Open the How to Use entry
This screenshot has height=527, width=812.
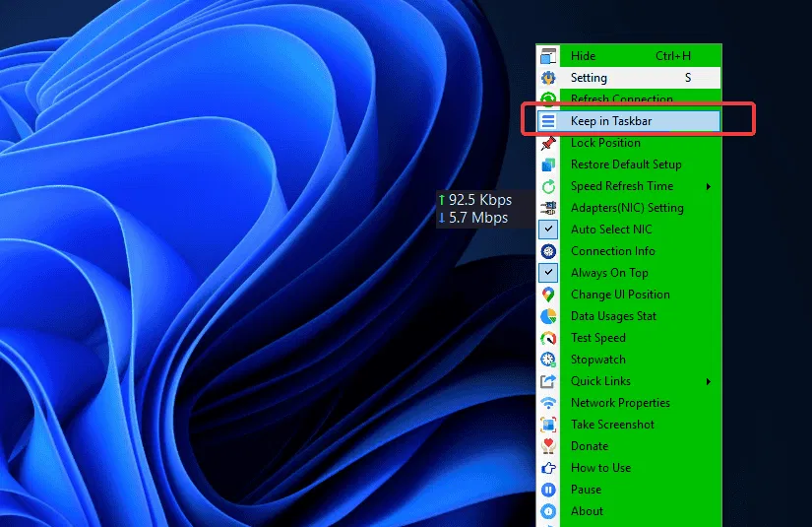[x=600, y=468]
